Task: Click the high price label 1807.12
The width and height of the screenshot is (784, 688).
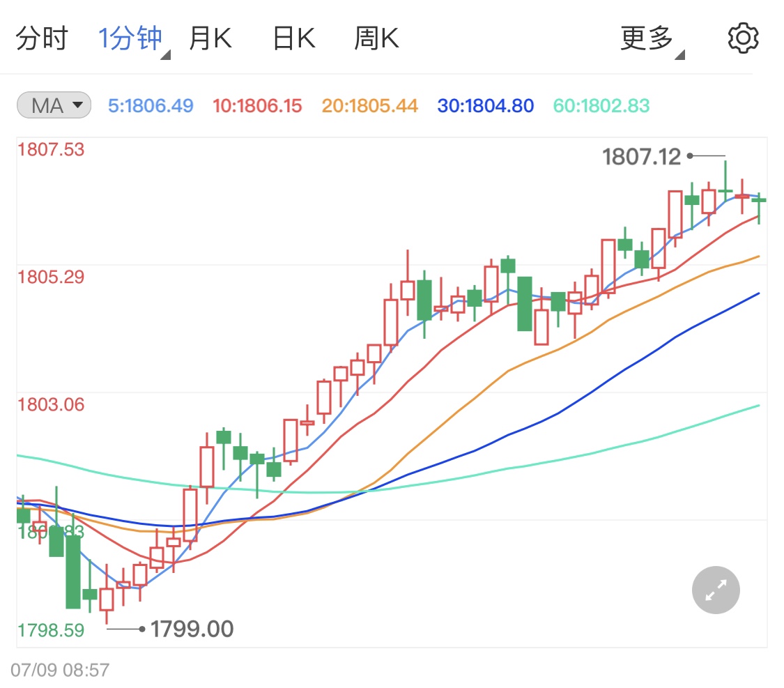Action: pyautogui.click(x=642, y=157)
